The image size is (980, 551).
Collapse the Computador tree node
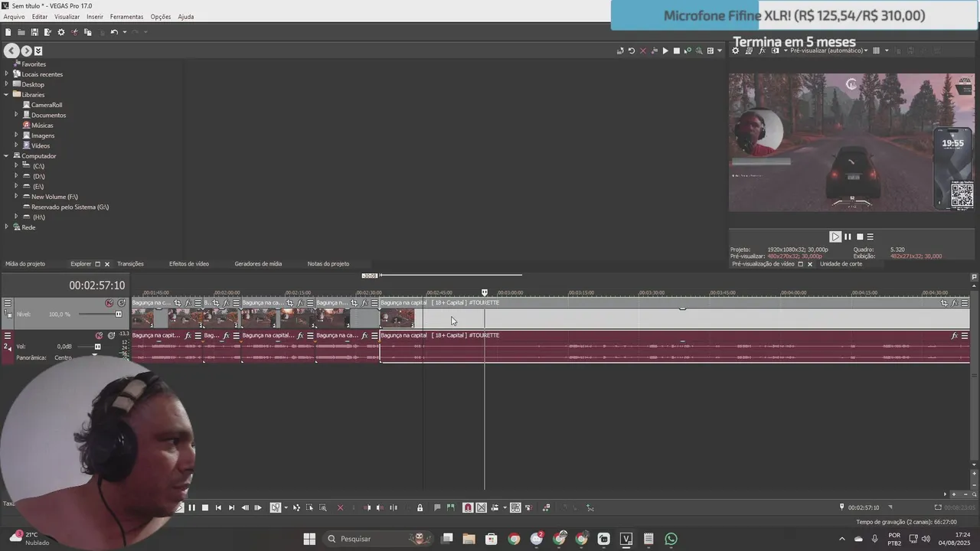[7, 156]
